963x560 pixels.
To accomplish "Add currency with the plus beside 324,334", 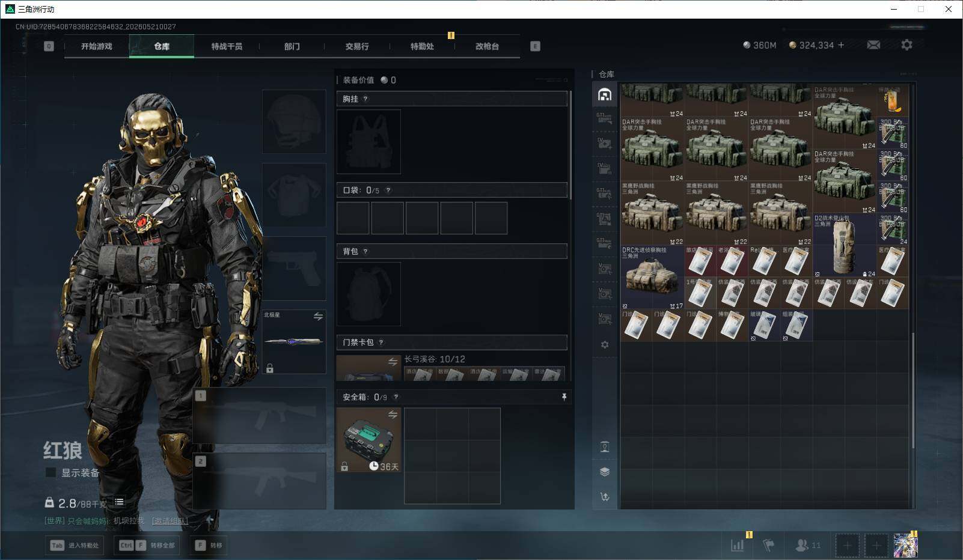I will 841,45.
